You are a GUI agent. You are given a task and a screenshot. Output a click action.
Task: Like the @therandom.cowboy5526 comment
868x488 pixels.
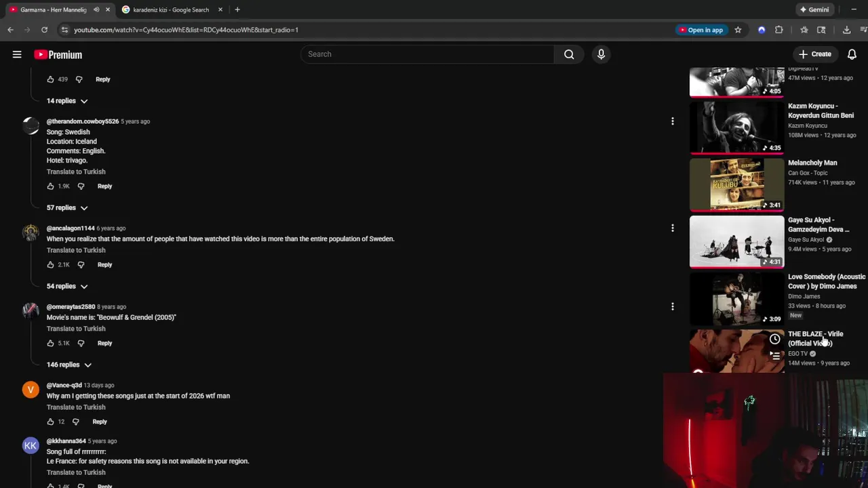click(50, 186)
